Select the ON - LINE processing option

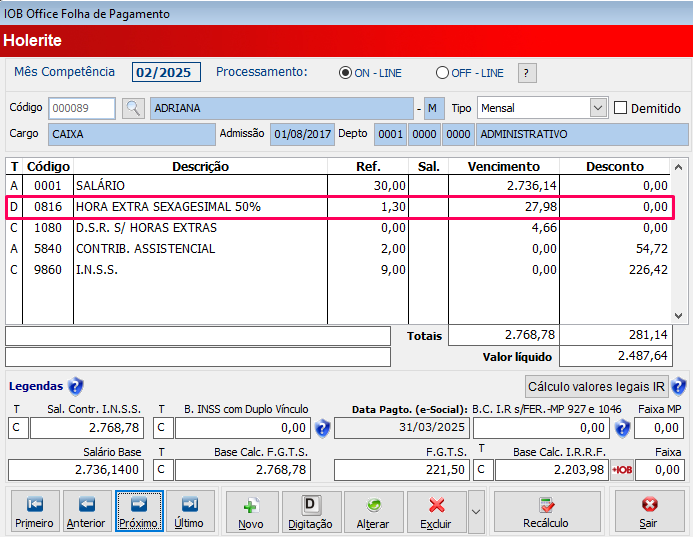(x=346, y=73)
